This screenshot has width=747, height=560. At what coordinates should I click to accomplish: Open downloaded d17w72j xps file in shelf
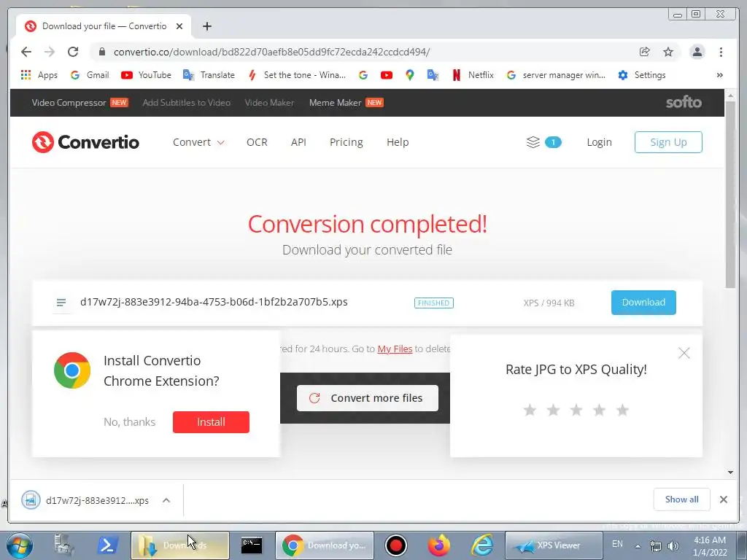tap(86, 500)
